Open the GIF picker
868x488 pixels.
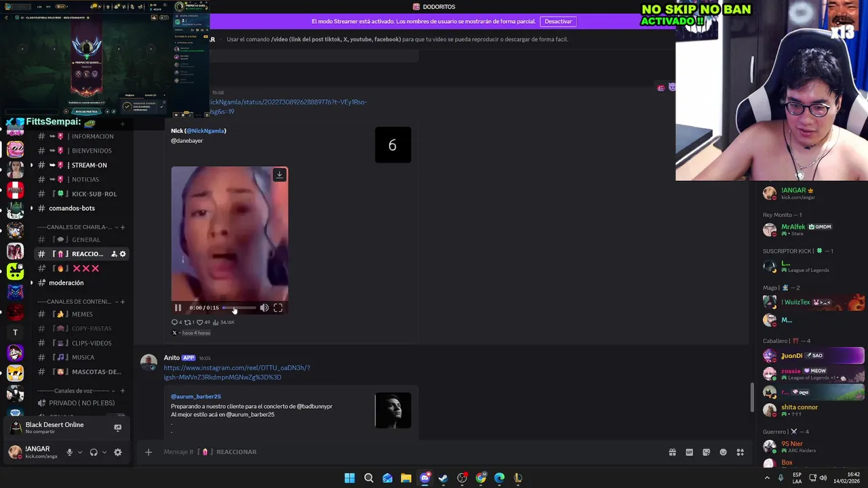[689, 452]
